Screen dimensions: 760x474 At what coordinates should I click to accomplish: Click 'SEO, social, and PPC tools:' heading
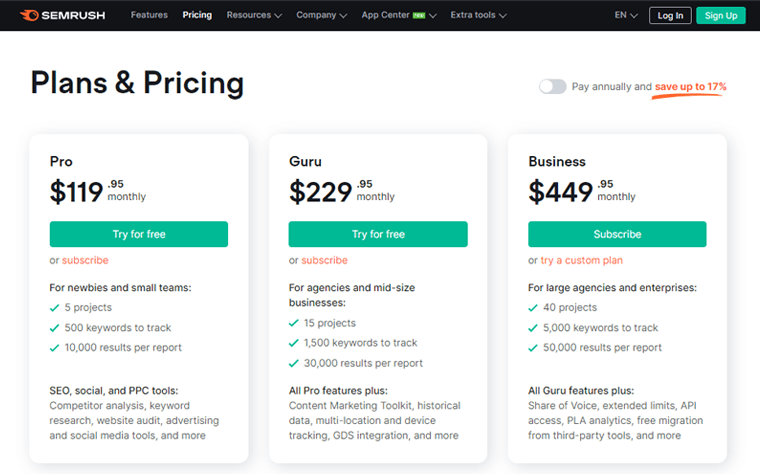tap(113, 391)
